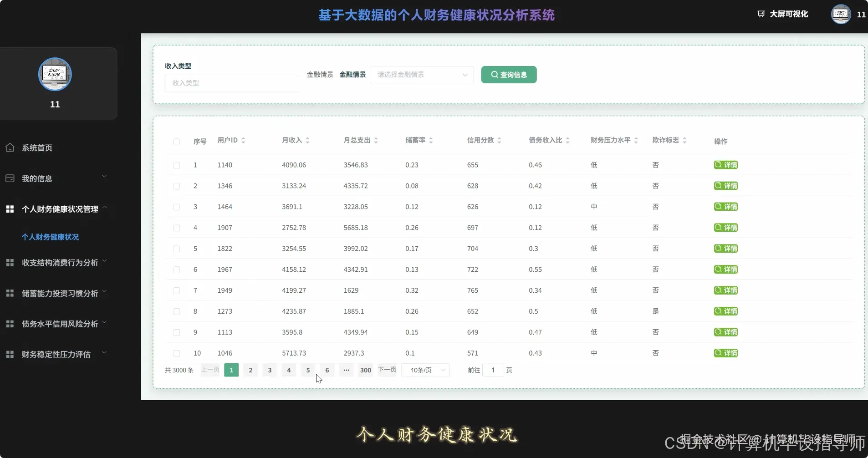Open the 系统首页 home icon
The image size is (868, 458).
pos(10,147)
